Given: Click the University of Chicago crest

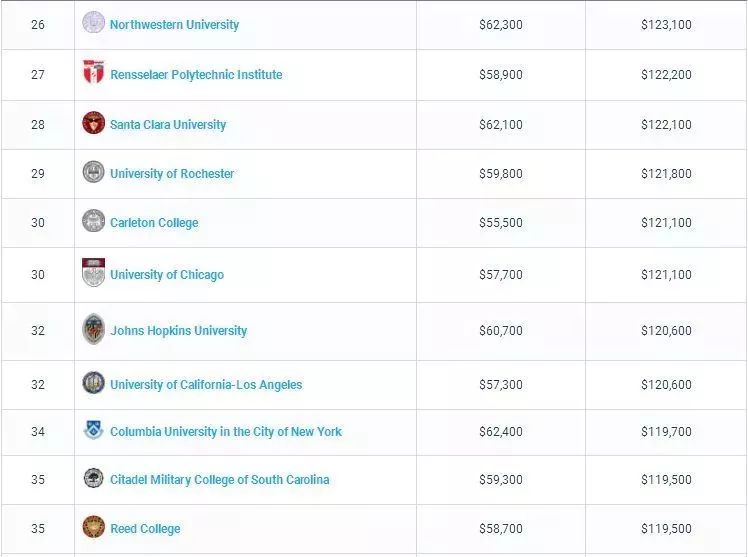Looking at the screenshot, I should 93,273.
